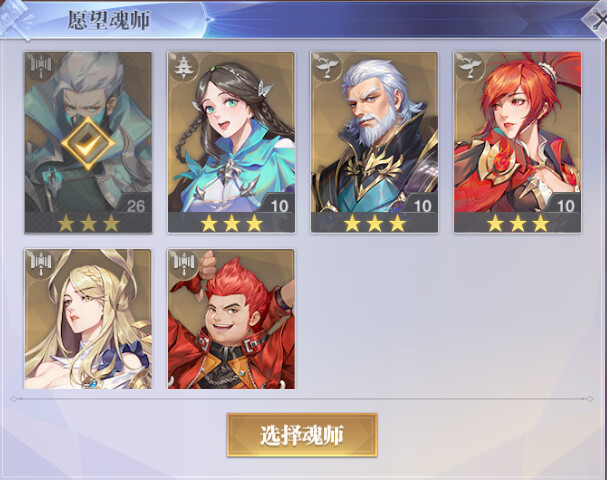The height and width of the screenshot is (480, 607).
Task: Click three-star rating under red-haired woman card
Action: pos(518,223)
